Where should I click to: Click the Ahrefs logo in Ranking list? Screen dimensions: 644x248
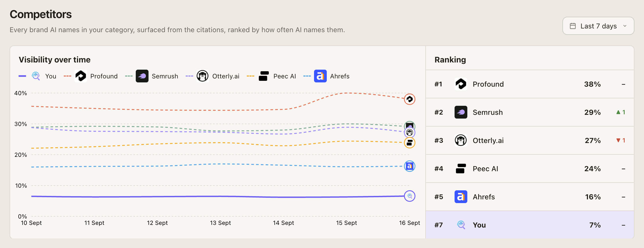tap(461, 197)
